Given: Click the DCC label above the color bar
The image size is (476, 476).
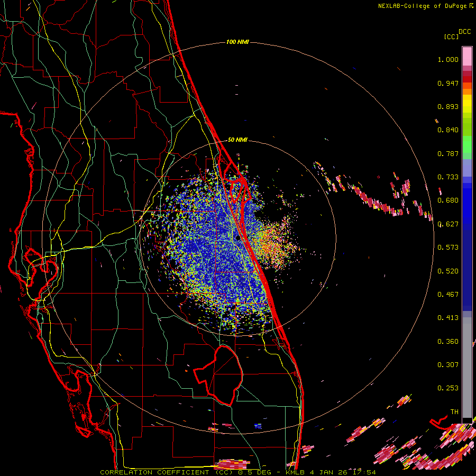Looking at the screenshot, I should tap(464, 32).
